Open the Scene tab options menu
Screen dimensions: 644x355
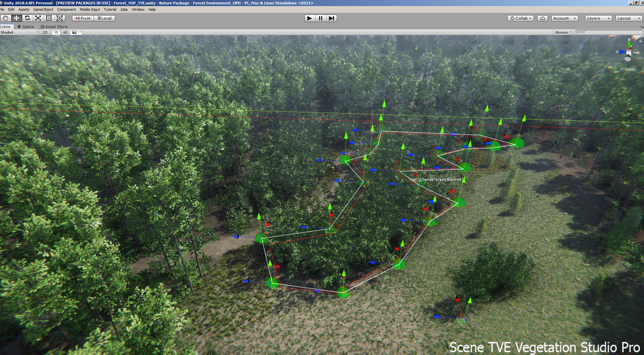pyautogui.click(x=641, y=27)
